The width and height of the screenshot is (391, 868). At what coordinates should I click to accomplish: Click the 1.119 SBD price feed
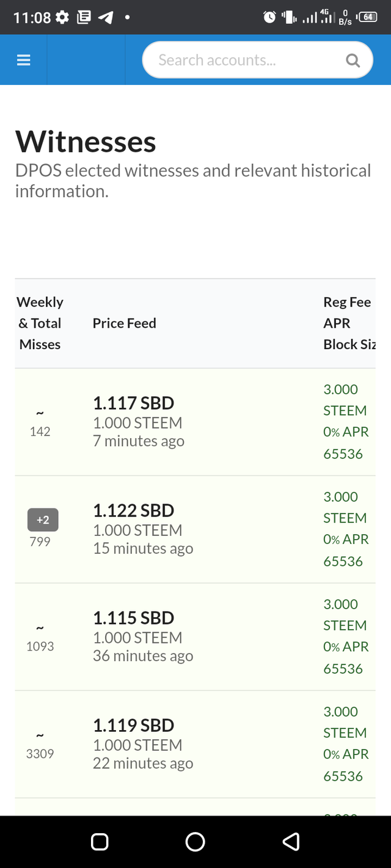pos(134,725)
